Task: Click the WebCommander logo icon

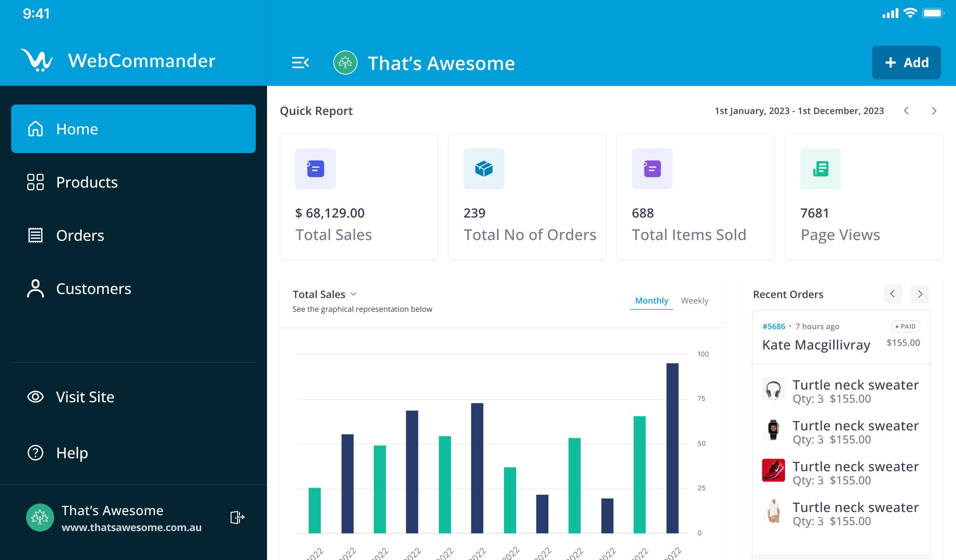Action: (36, 60)
